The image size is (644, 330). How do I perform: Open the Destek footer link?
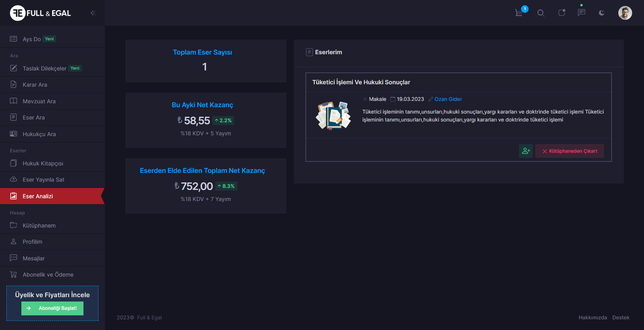click(621, 318)
